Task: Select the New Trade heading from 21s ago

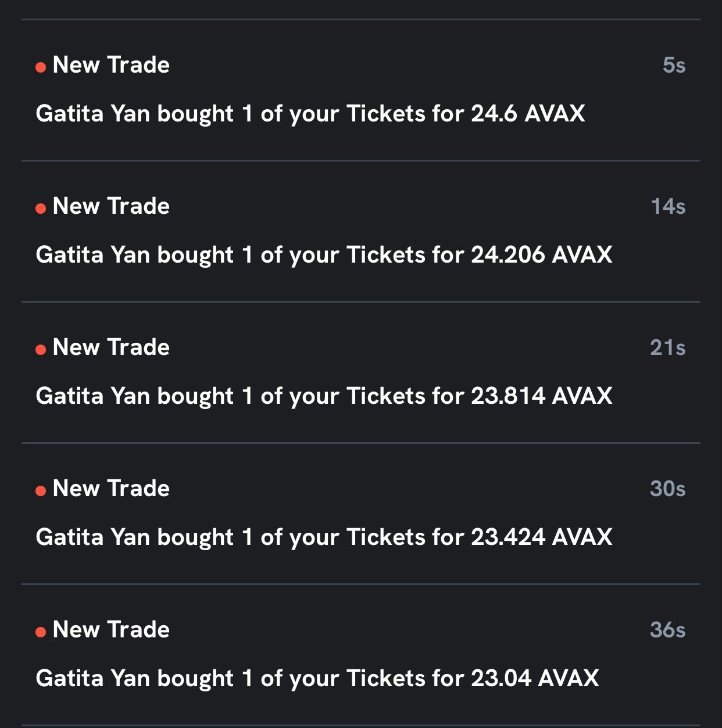Action: tap(111, 347)
